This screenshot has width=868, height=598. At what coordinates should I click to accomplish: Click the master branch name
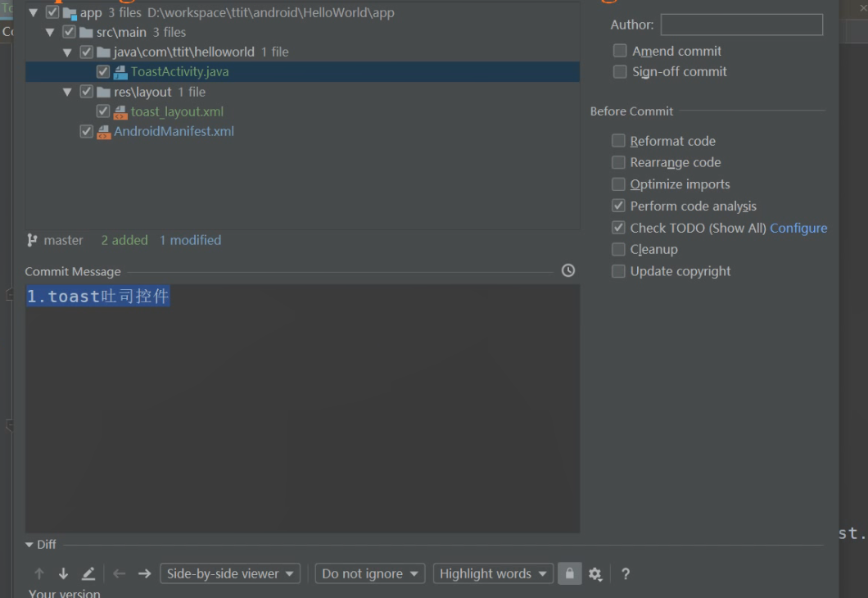pyautogui.click(x=64, y=240)
